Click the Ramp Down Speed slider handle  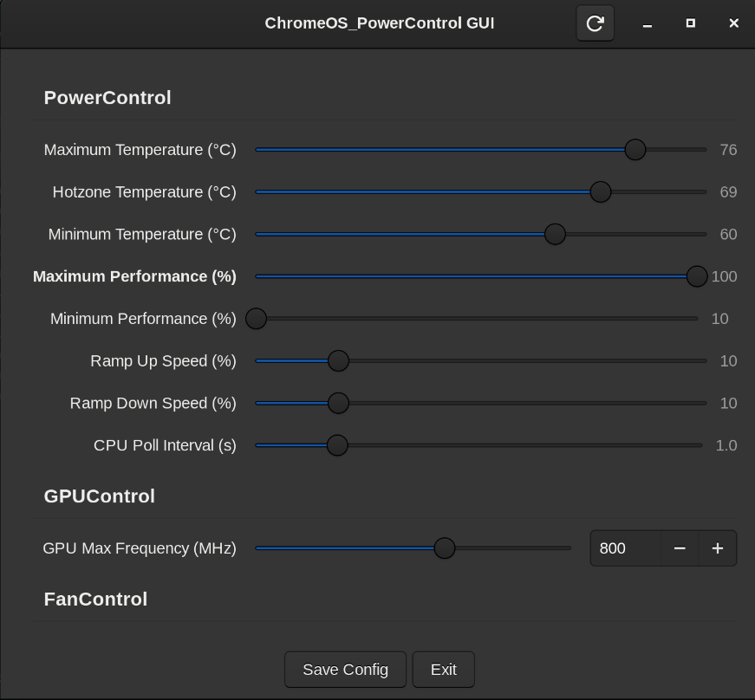338,403
